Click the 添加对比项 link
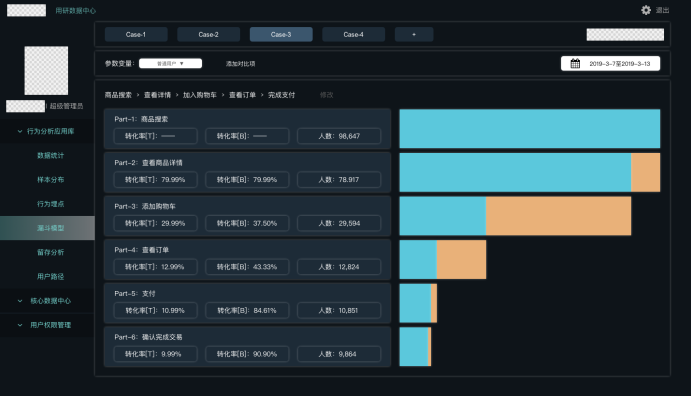This screenshot has width=691, height=396. tap(240, 64)
